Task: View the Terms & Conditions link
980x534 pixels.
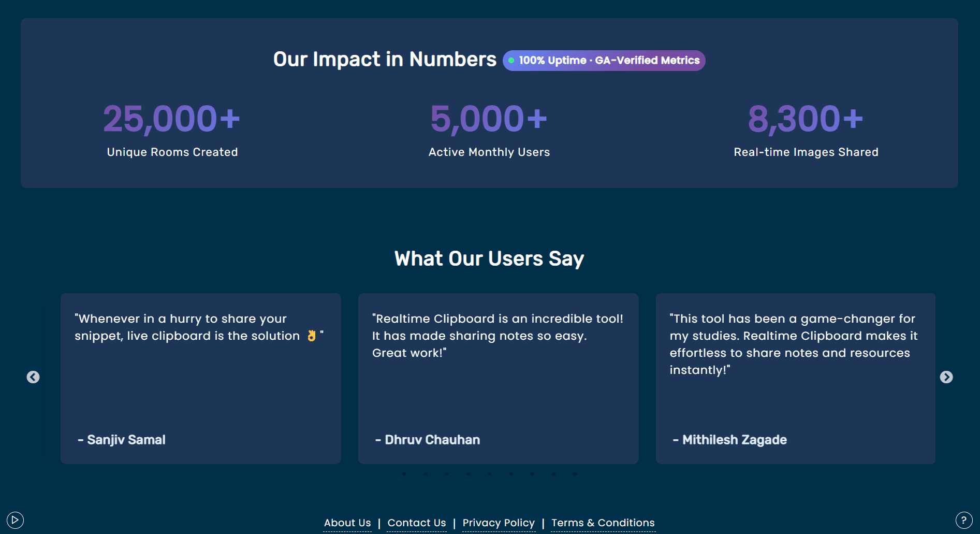Action: click(x=603, y=523)
